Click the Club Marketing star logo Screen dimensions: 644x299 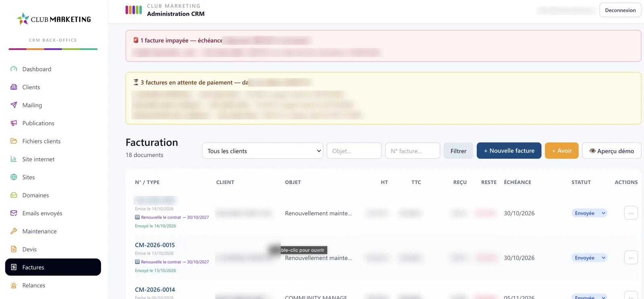[x=23, y=19]
